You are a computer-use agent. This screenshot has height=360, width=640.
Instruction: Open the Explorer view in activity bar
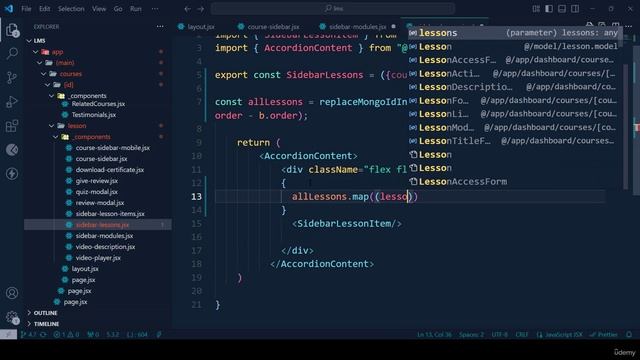click(12, 30)
